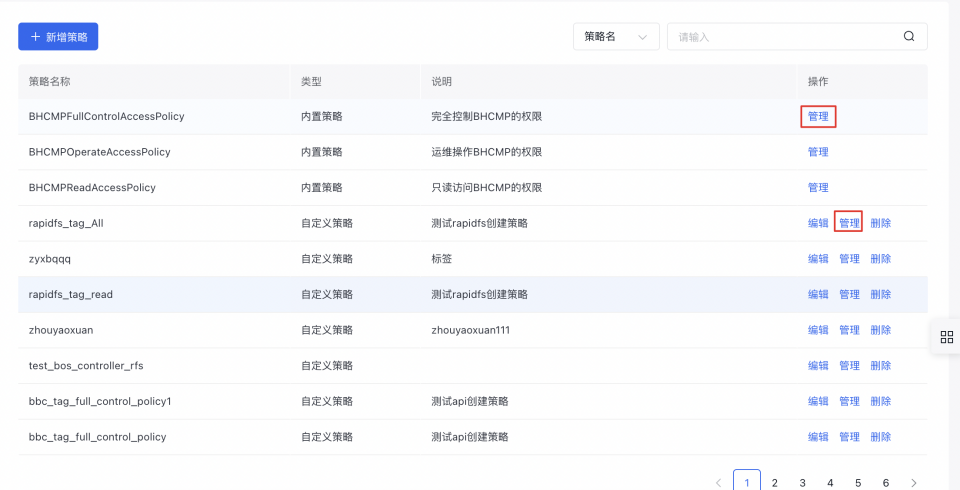Click 管理 for rapidfs_tag_All
This screenshot has width=960, height=490.
[x=849, y=223]
